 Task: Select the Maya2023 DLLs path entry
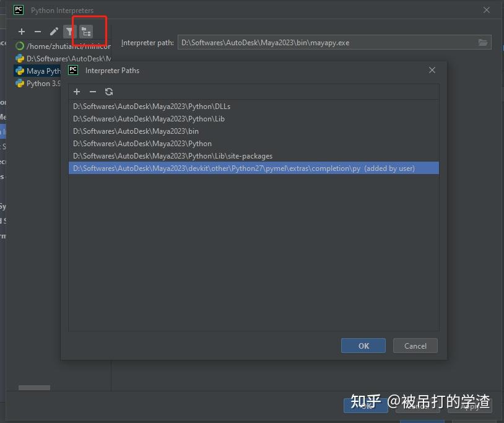152,106
